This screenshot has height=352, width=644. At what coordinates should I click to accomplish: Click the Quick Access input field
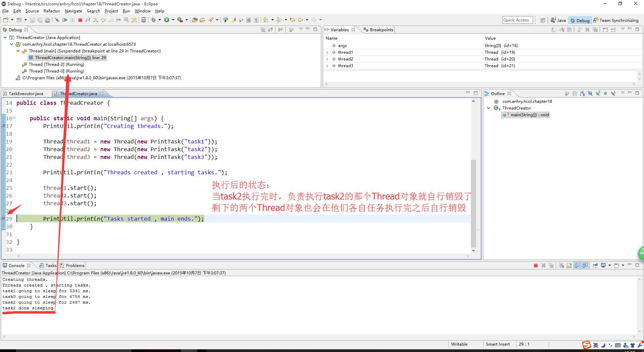pos(518,20)
